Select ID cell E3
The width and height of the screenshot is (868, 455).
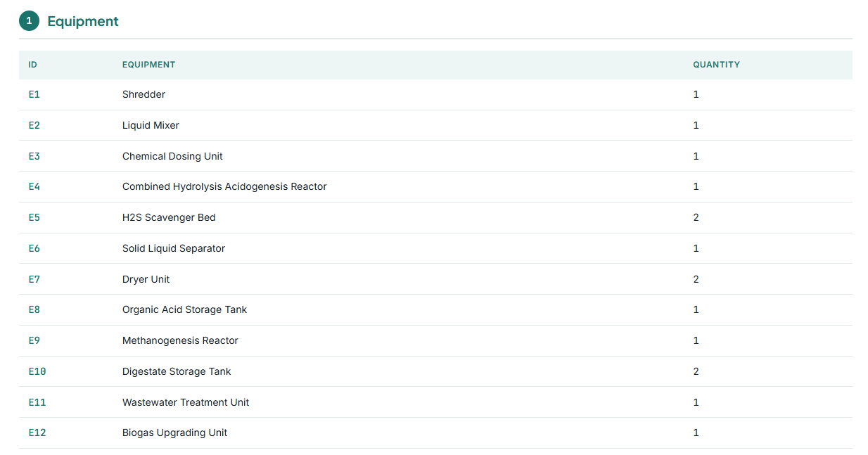pyautogui.click(x=34, y=156)
